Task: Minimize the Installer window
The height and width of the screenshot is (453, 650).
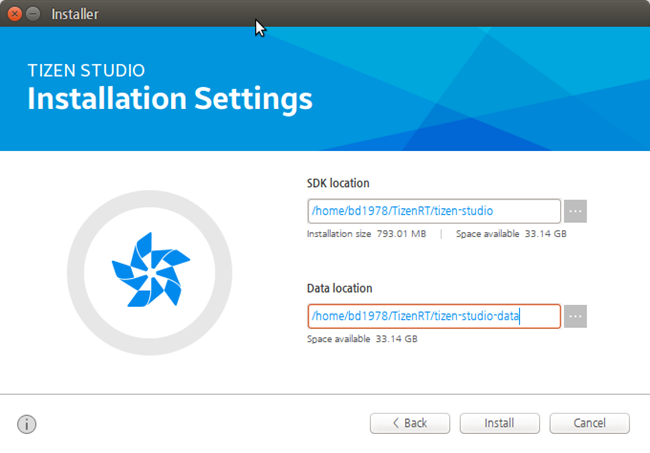Action: coord(34,15)
